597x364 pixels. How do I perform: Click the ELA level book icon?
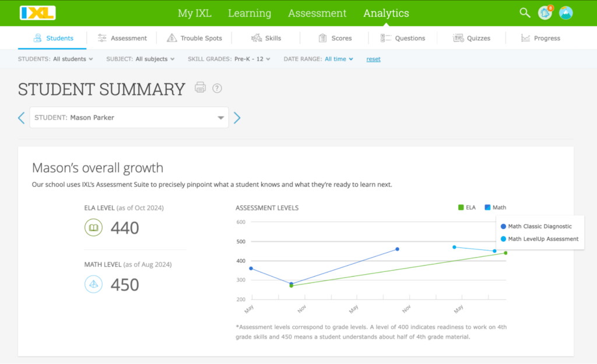tap(93, 228)
